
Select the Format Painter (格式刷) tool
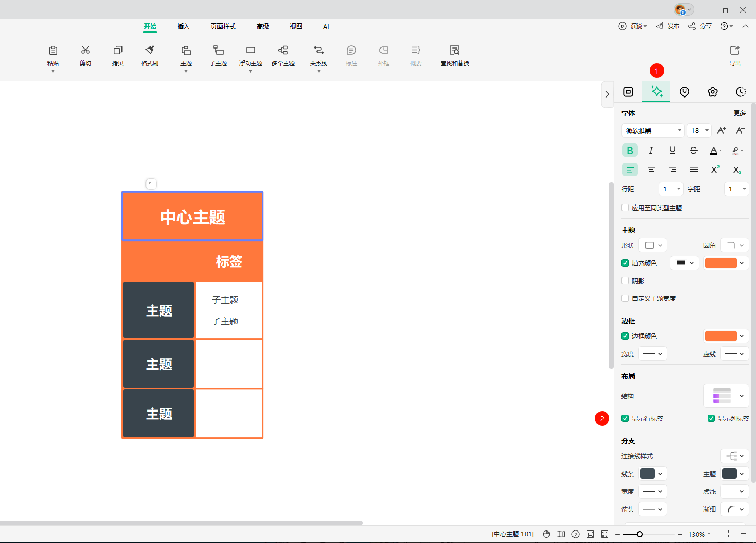pyautogui.click(x=150, y=51)
